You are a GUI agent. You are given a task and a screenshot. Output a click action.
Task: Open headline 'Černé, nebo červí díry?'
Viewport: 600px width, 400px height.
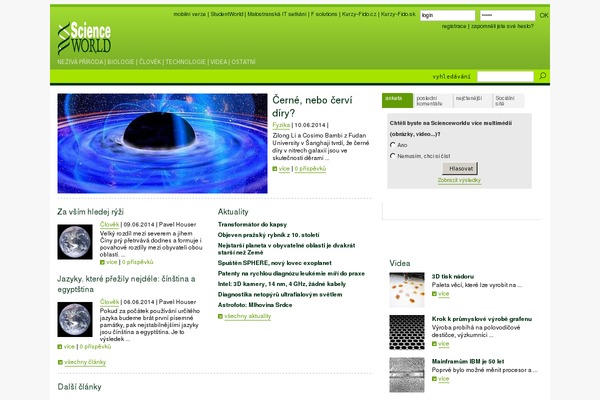click(x=312, y=106)
